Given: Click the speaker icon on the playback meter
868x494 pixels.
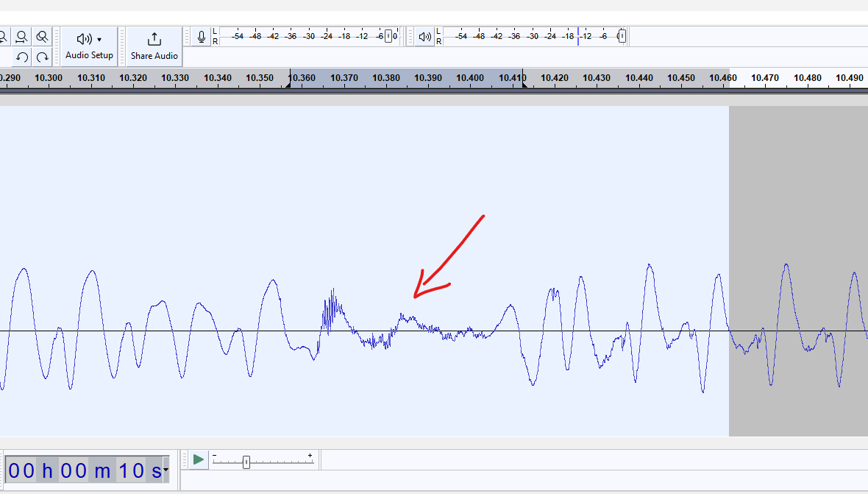Looking at the screenshot, I should (425, 35).
